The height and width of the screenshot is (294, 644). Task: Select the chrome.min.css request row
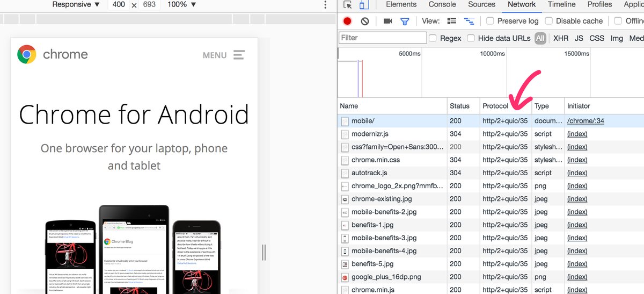[491, 160]
